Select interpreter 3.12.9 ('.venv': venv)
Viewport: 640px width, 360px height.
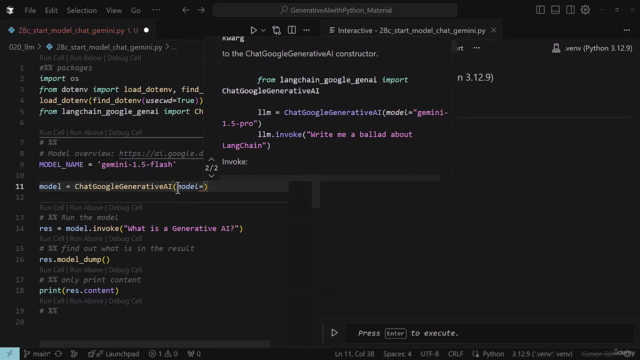[542, 354]
